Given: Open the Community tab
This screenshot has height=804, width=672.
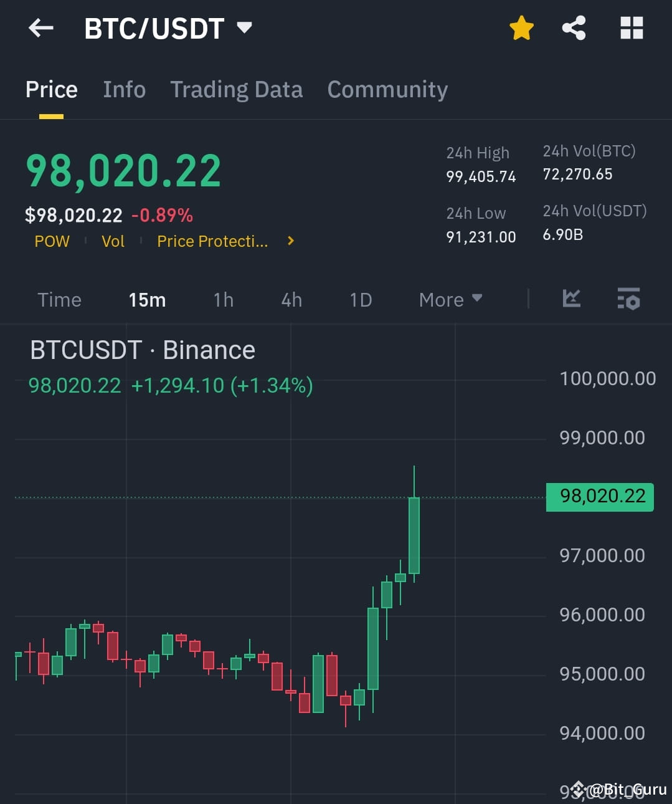Looking at the screenshot, I should 387,90.
